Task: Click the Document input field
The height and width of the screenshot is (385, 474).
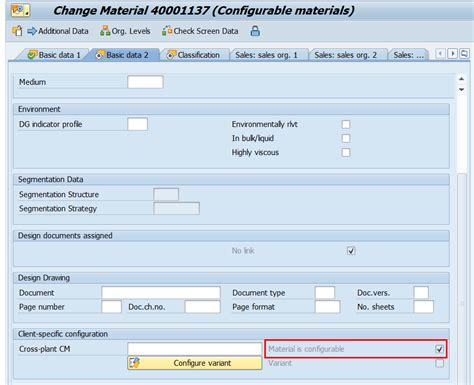Action: click(161, 293)
